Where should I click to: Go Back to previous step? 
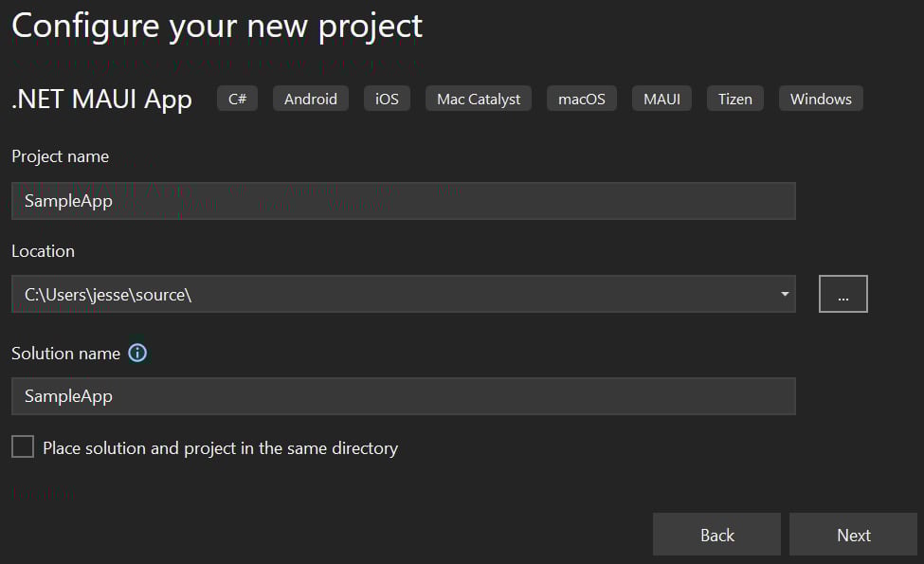click(x=716, y=535)
